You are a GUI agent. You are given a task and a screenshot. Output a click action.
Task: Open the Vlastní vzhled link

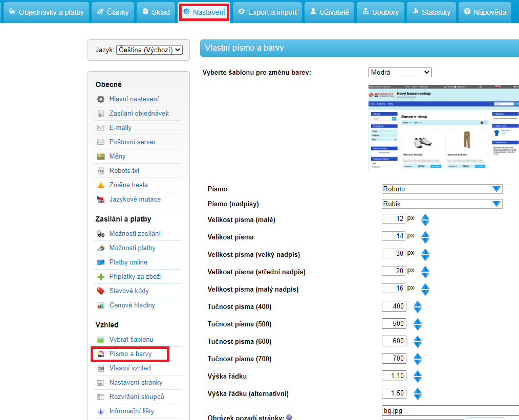(x=130, y=368)
